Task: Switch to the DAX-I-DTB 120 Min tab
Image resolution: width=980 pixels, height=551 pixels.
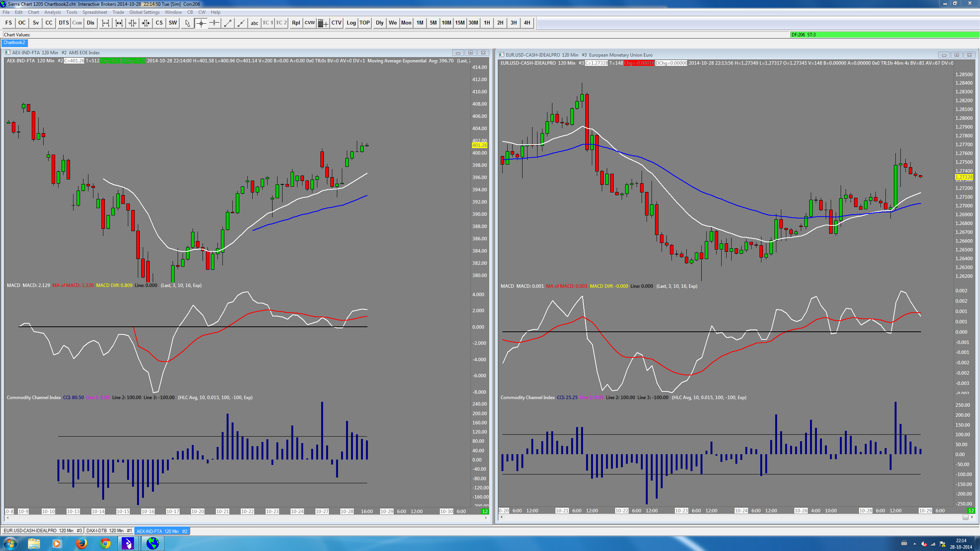Action: pyautogui.click(x=109, y=531)
